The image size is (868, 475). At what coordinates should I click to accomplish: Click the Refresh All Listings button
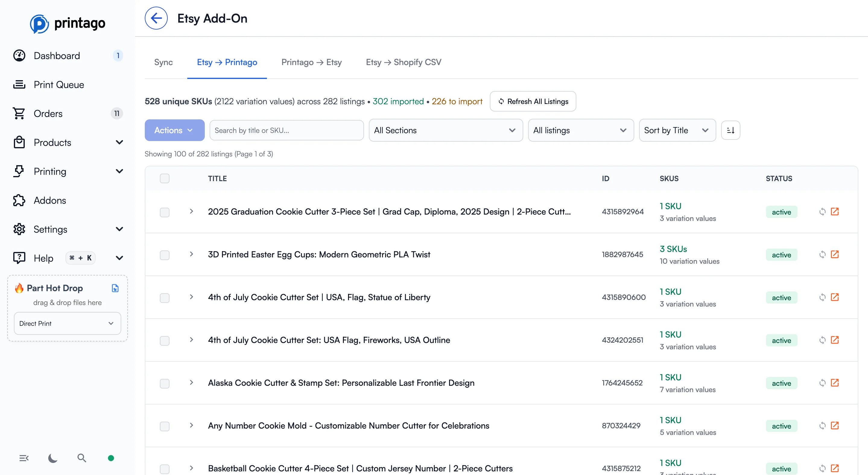coord(532,101)
